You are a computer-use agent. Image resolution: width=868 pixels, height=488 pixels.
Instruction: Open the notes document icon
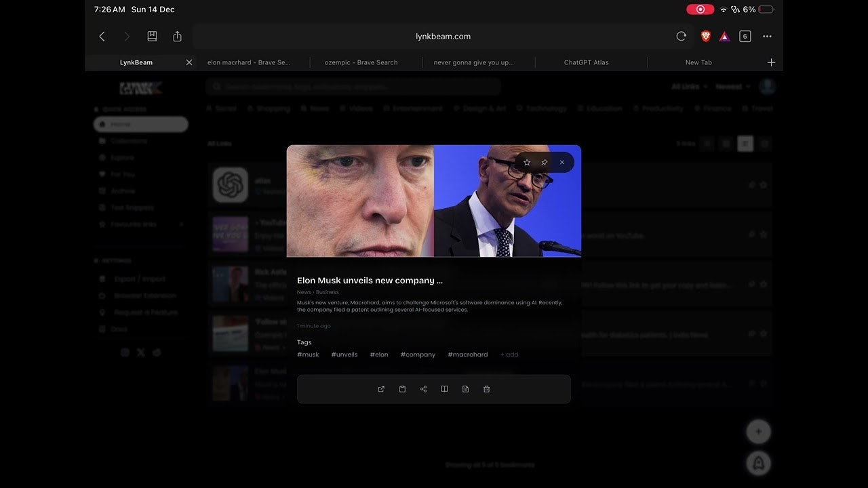click(x=465, y=389)
